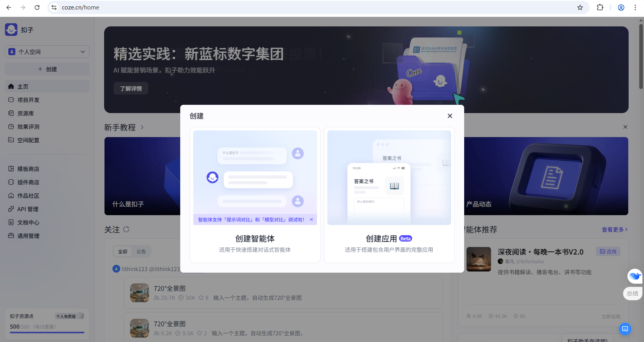This screenshot has width=644, height=342.
Task: Click the Coze logo icon in sidebar
Action: click(11, 30)
